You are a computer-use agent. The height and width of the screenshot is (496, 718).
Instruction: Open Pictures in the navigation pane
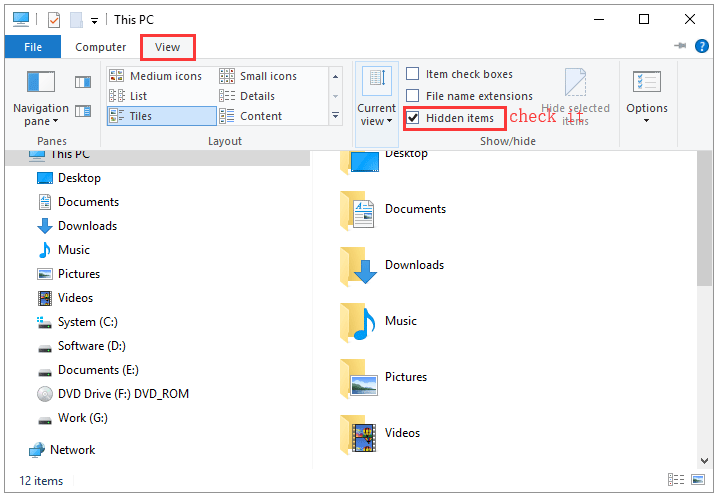[x=79, y=274]
